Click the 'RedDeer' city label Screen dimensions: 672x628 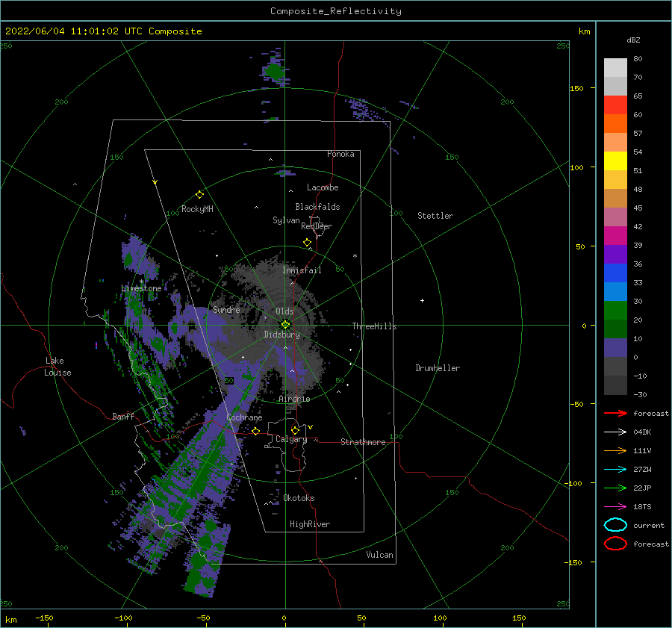pyautogui.click(x=317, y=226)
